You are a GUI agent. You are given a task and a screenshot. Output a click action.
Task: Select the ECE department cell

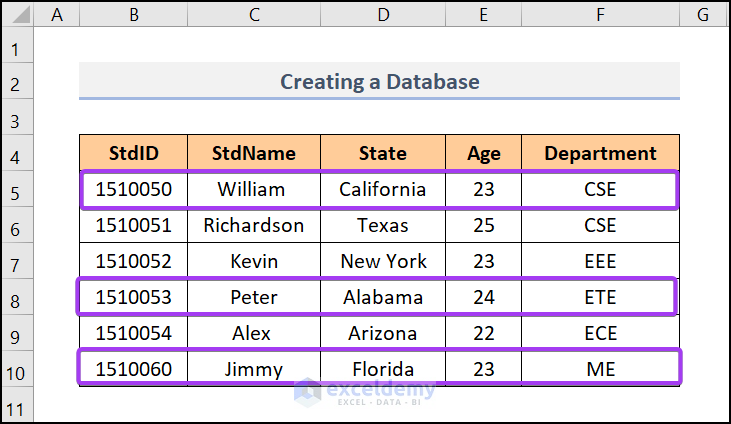pyautogui.click(x=600, y=333)
